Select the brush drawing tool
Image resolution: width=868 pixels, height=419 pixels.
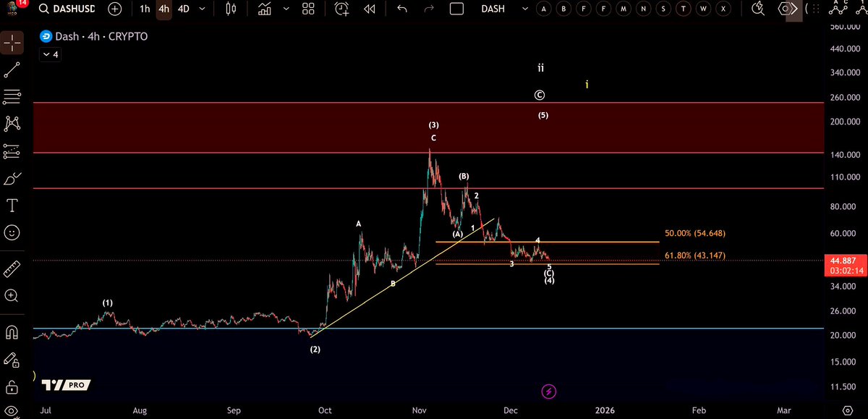pos(12,179)
